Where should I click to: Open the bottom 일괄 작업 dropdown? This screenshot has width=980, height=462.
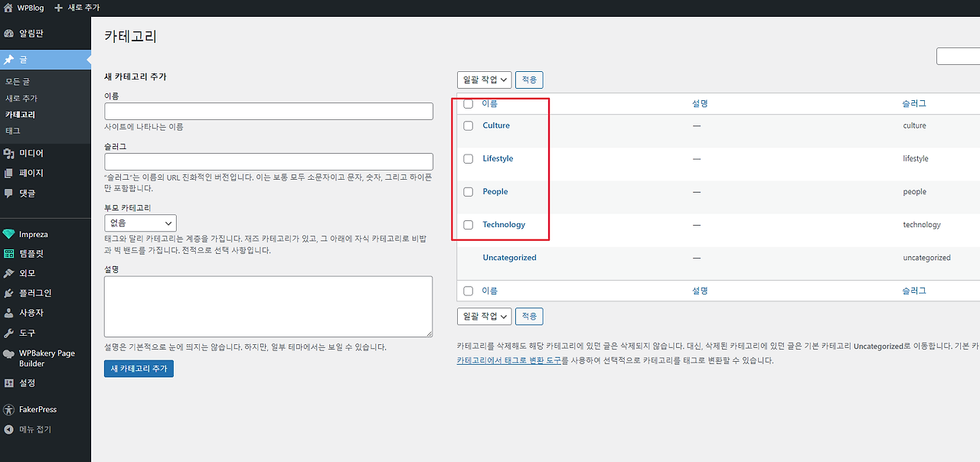click(484, 316)
